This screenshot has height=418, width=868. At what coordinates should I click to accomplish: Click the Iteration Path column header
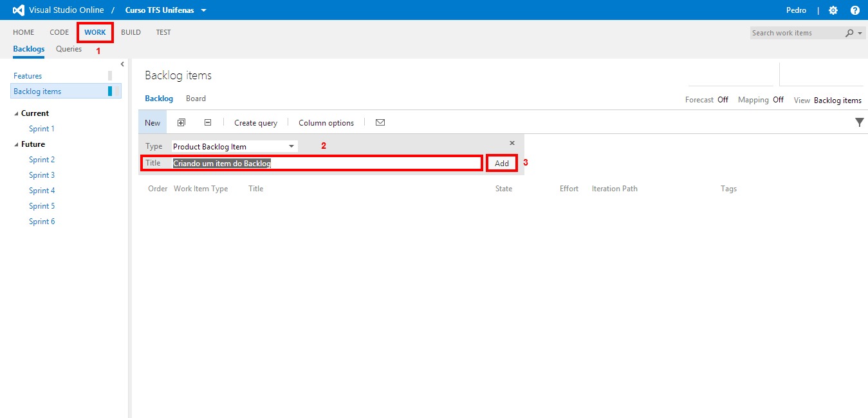[614, 189]
